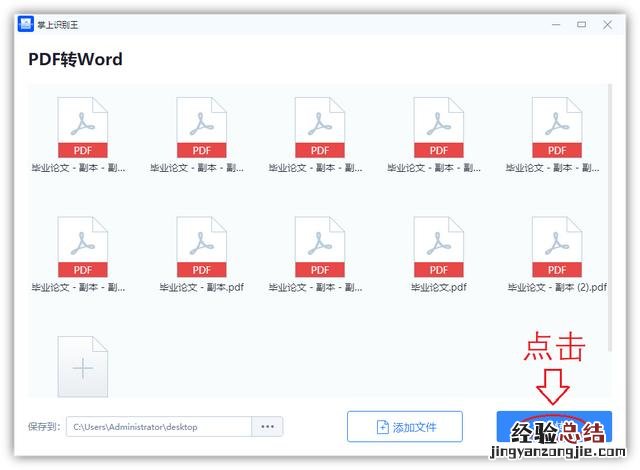Select the second PDF in the top row

point(201,128)
